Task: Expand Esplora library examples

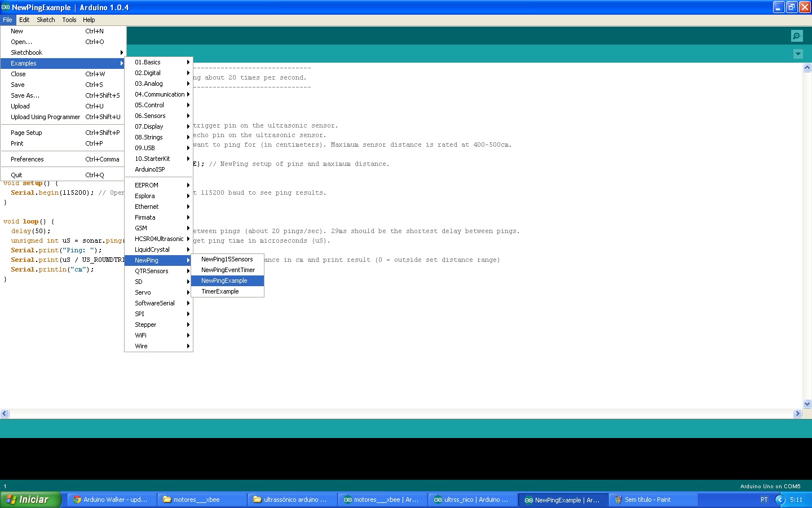Action: tap(158, 196)
